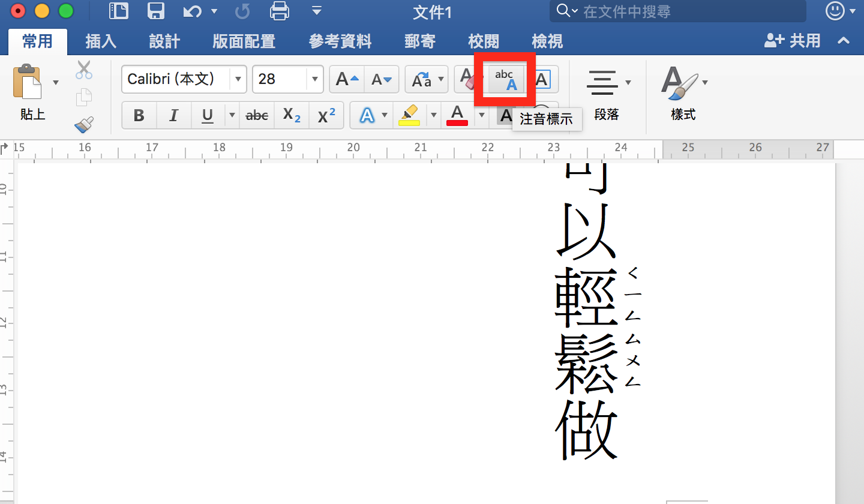Click the Cut scissors icon
The image size is (864, 504).
[84, 70]
